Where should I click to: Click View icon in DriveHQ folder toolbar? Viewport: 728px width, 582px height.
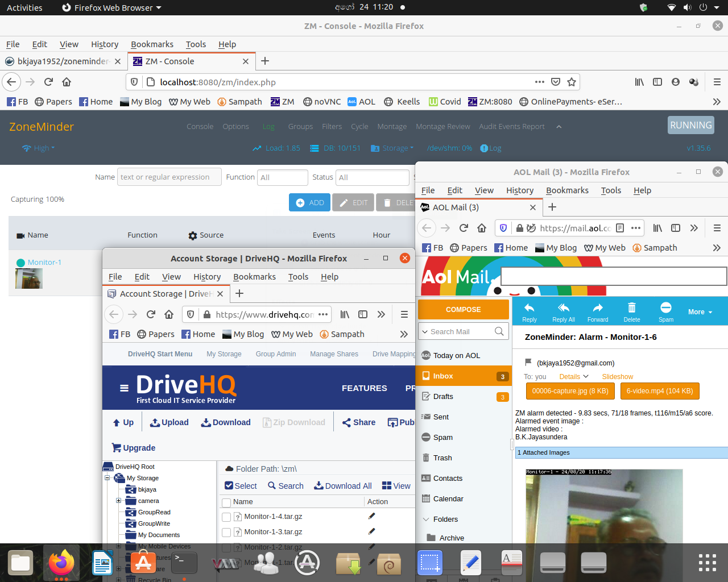click(396, 486)
